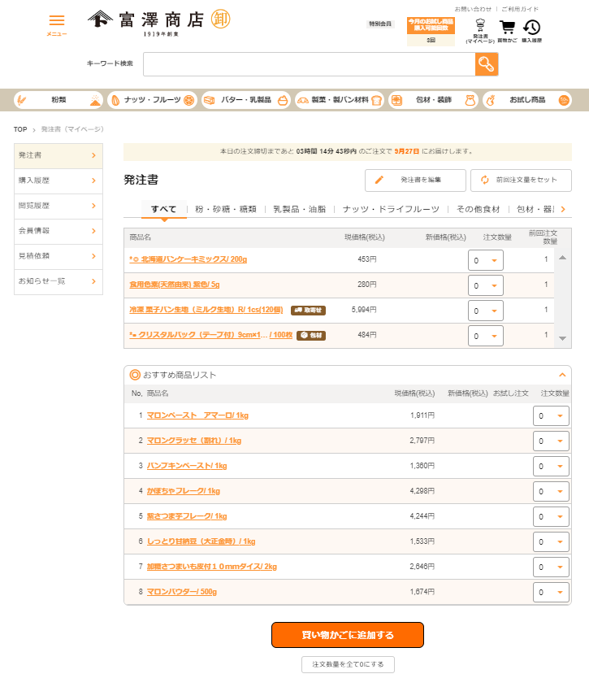
Task: Click the gift box icon in 包材・装飾 category
Action: [x=396, y=100]
